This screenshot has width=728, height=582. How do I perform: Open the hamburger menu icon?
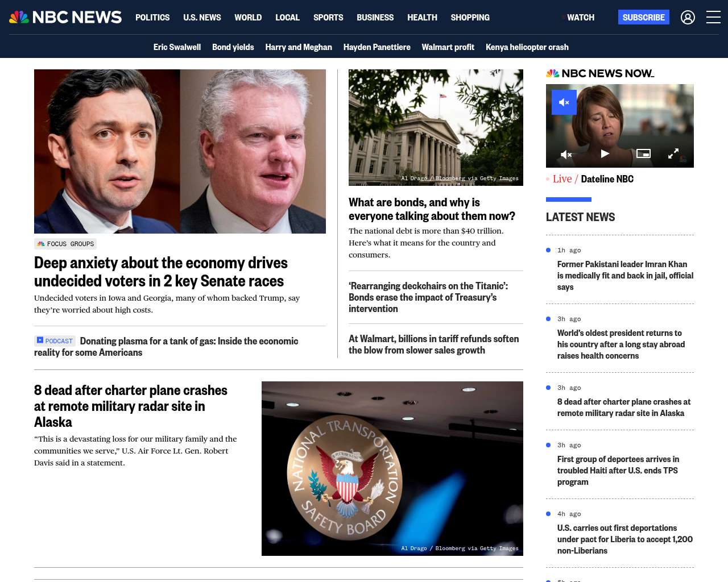713,17
